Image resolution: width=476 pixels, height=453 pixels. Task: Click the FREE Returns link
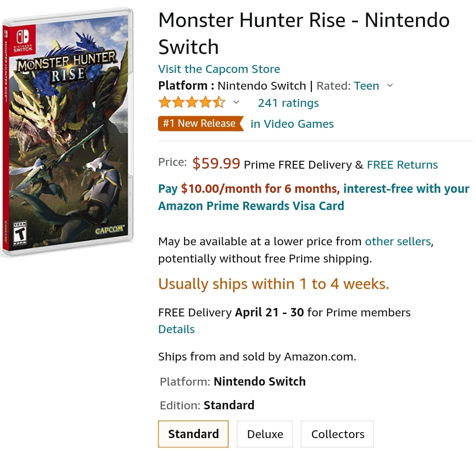tap(402, 165)
